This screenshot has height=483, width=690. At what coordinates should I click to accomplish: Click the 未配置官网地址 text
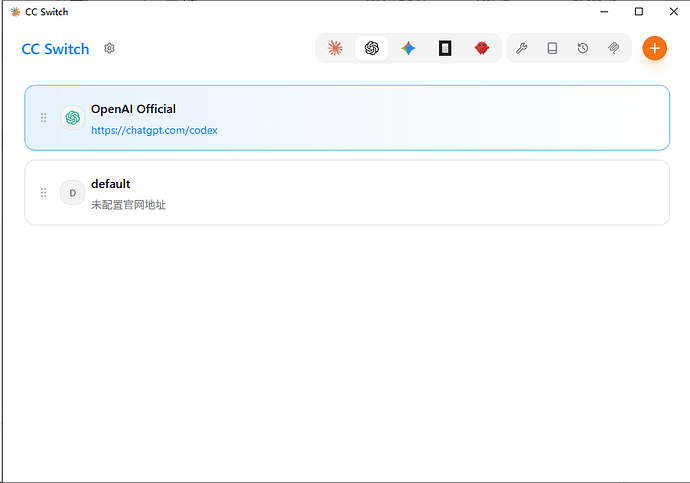click(x=128, y=205)
